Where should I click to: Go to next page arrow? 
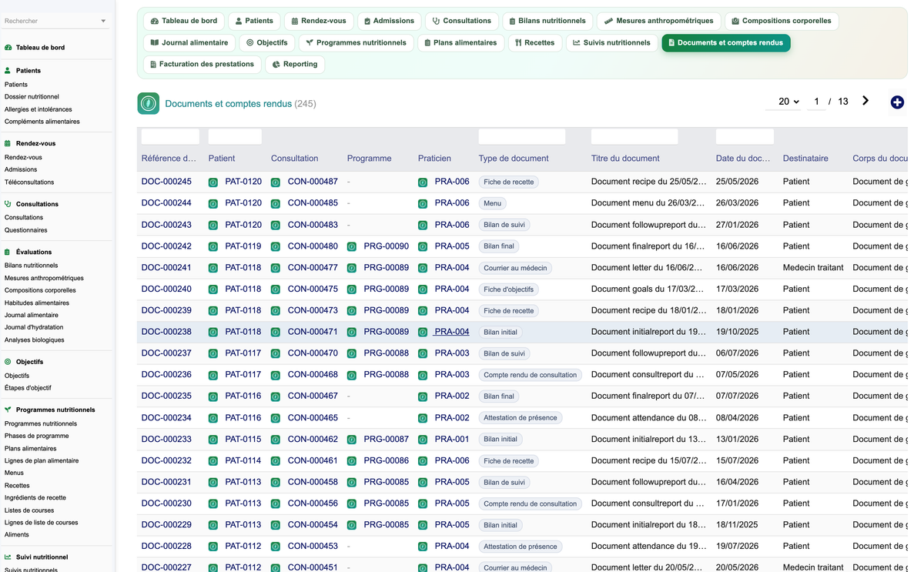[x=865, y=101]
